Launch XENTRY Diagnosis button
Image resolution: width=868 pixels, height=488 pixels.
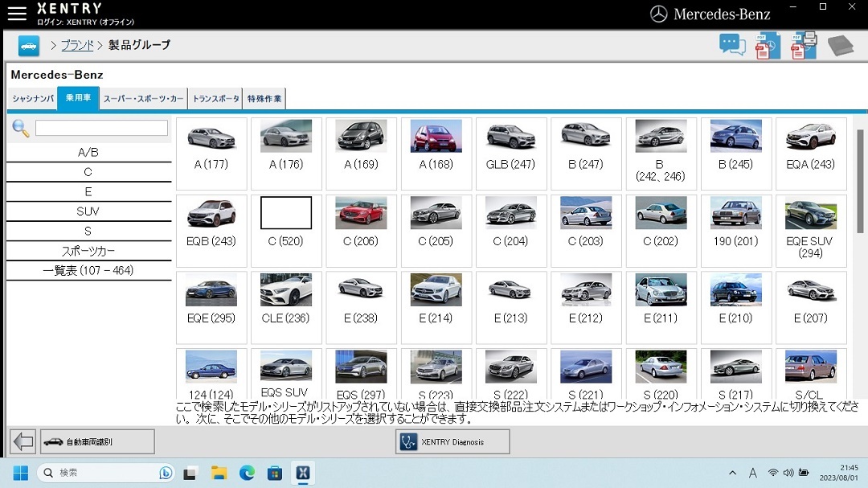452,441
